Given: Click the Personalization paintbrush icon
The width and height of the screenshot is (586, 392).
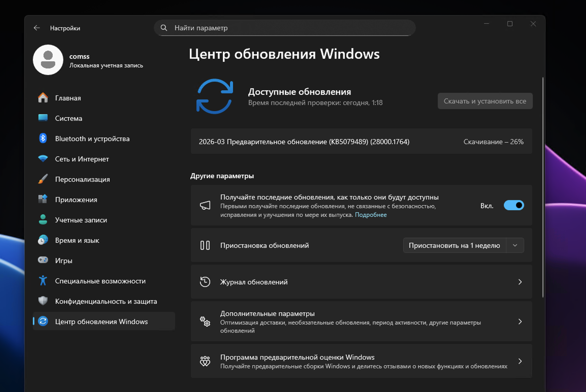Looking at the screenshot, I should 43,179.
